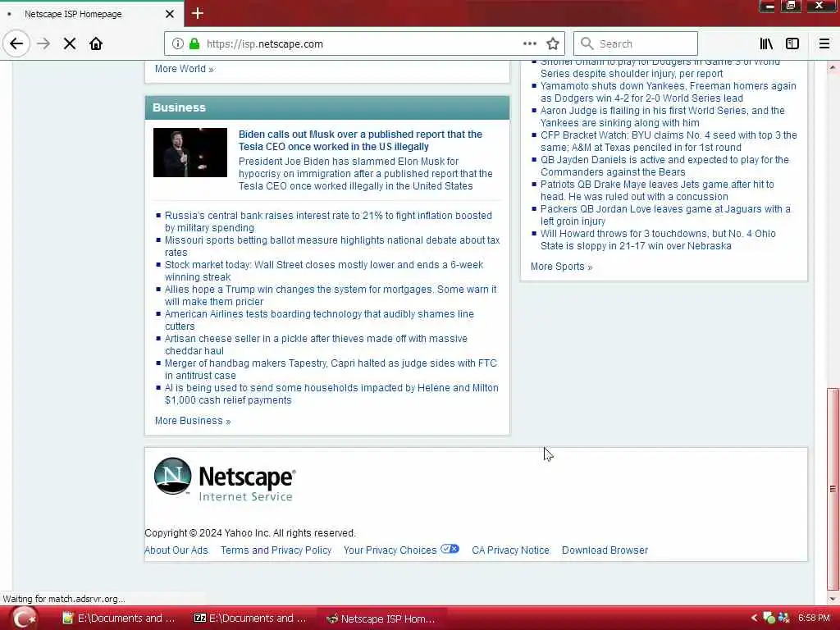This screenshot has width=840, height=630.
Task: Open the Trump win mortgages article
Action: 331,295
